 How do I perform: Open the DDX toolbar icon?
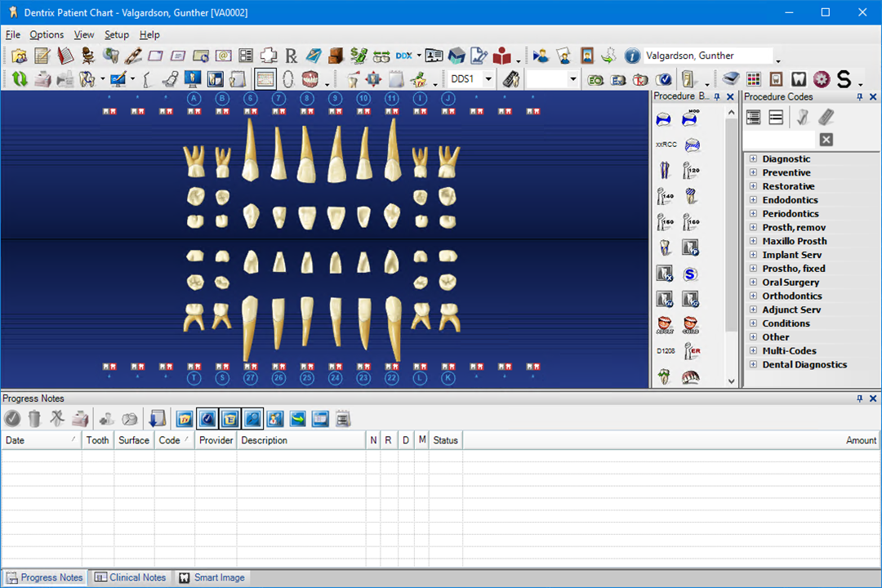(x=403, y=56)
